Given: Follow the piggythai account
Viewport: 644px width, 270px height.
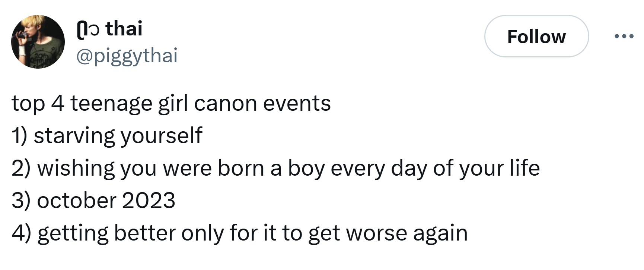Looking at the screenshot, I should (x=536, y=36).
